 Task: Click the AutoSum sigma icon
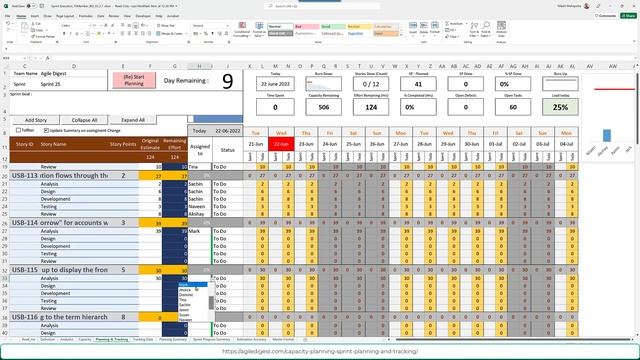coord(447,24)
